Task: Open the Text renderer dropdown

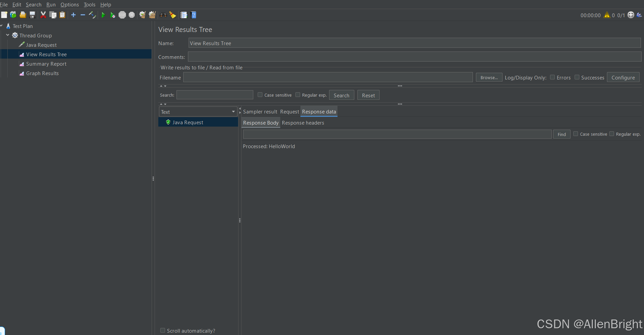Action: pyautogui.click(x=198, y=112)
